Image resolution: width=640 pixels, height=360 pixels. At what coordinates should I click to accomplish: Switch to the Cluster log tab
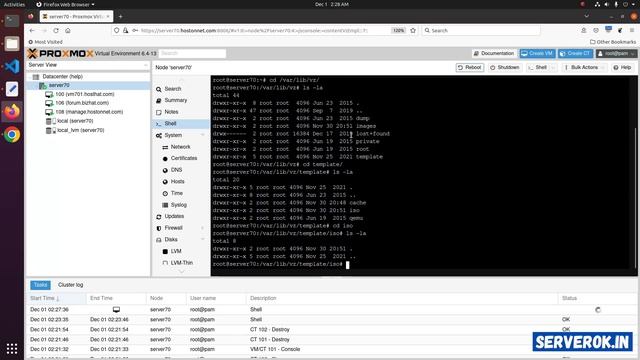point(70,285)
